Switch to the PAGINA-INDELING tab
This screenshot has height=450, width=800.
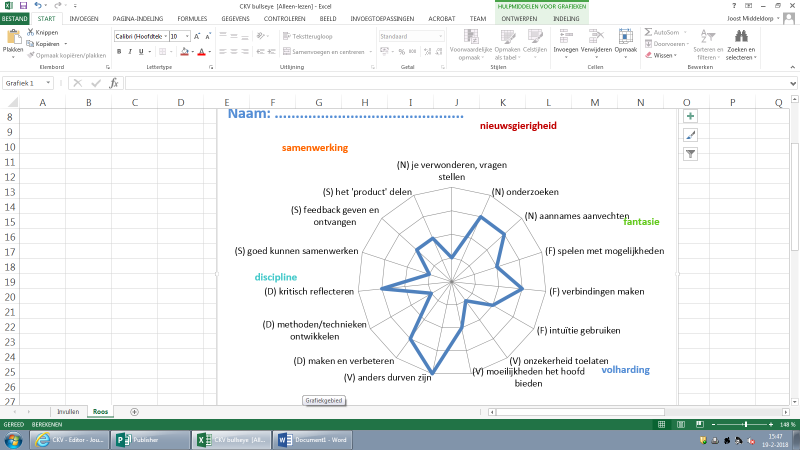click(x=138, y=18)
